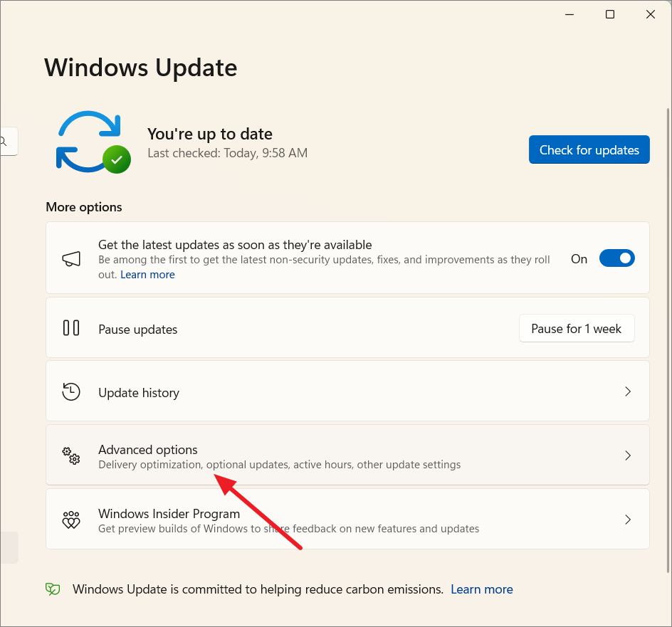
Task: Open Learn more link about latest updates
Action: click(147, 274)
